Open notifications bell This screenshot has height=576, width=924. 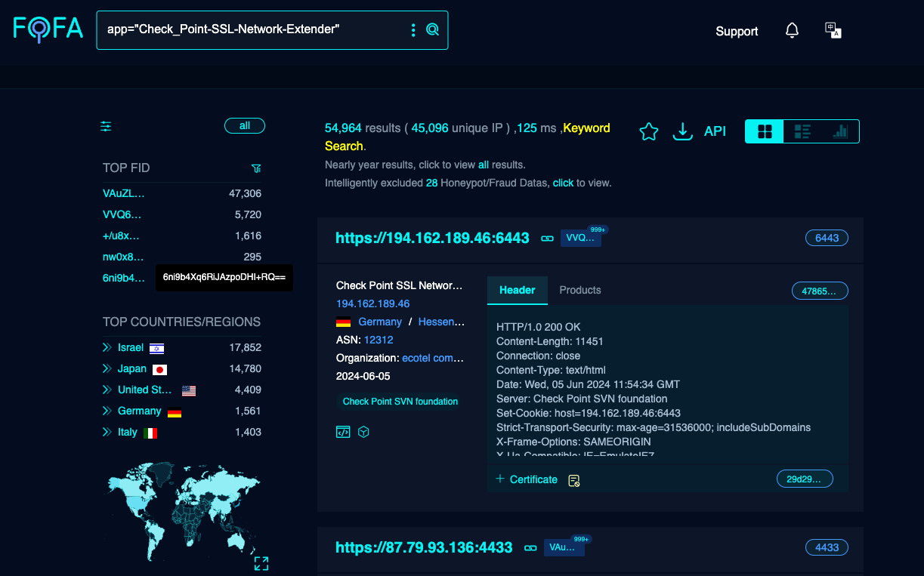coord(792,31)
